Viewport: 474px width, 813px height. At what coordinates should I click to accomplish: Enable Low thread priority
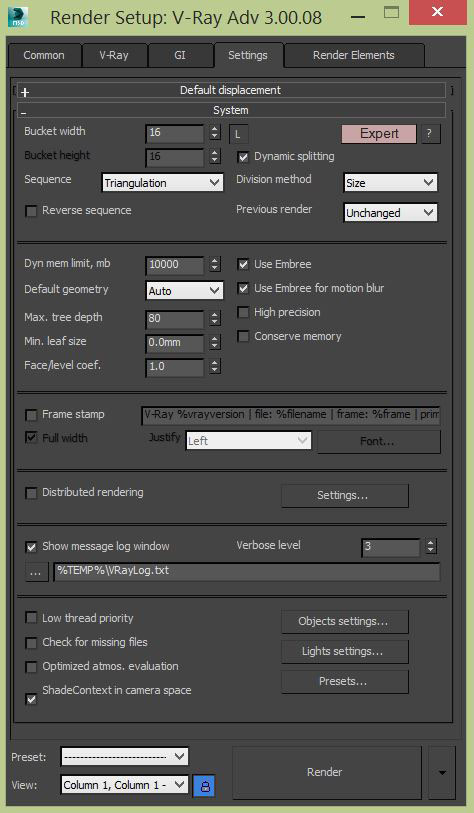point(31,619)
